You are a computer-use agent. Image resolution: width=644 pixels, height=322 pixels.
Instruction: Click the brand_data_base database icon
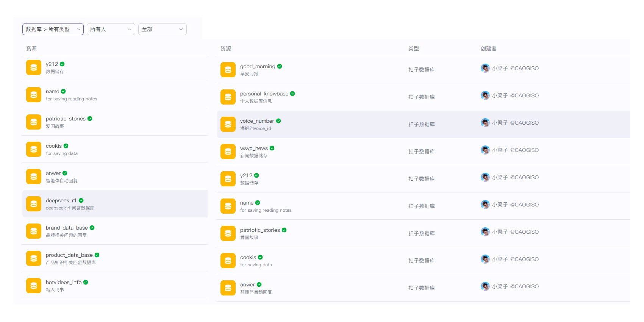(33, 231)
